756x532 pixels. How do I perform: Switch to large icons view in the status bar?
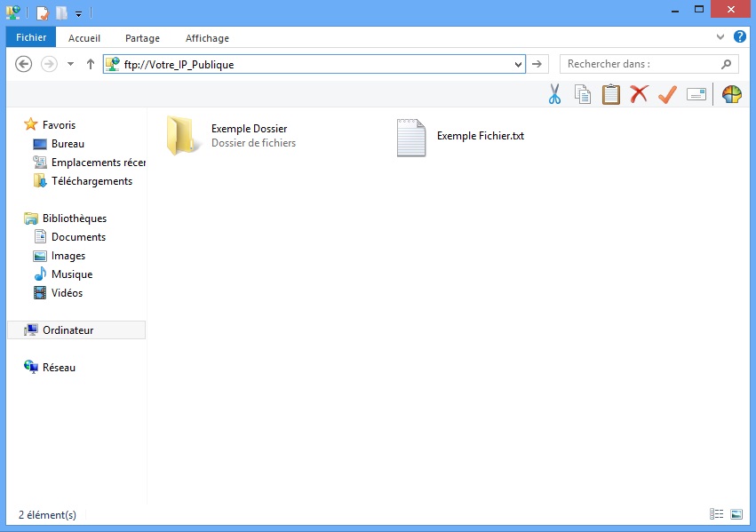tap(736, 513)
